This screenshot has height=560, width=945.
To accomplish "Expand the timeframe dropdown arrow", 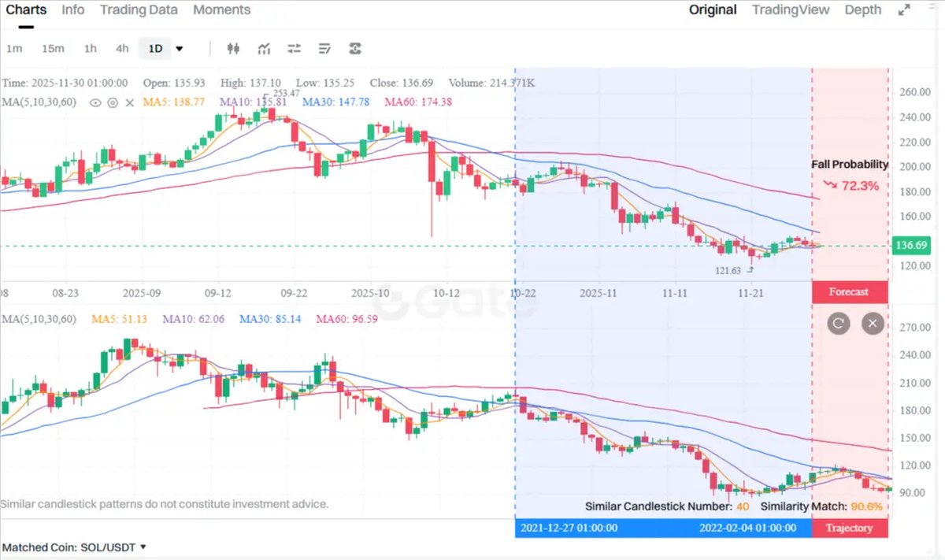I will (180, 49).
